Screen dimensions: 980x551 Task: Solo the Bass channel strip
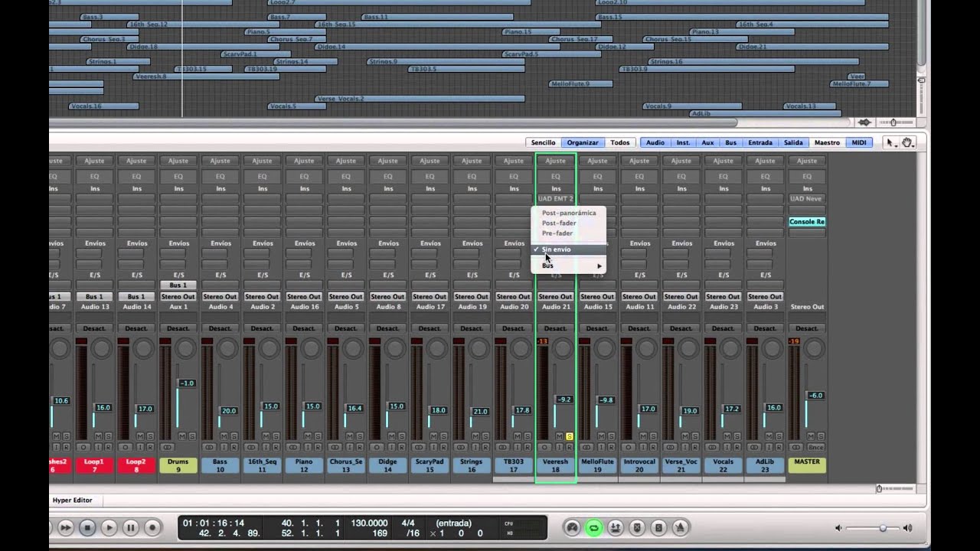click(x=234, y=436)
